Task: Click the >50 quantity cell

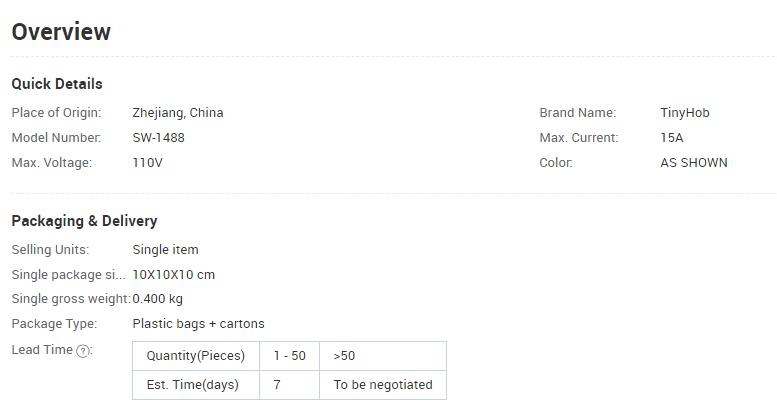Action: tap(383, 356)
